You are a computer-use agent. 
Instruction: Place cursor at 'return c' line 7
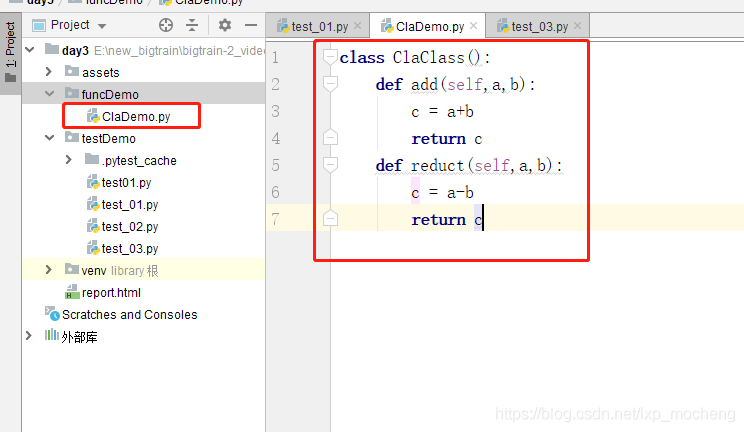(x=446, y=219)
